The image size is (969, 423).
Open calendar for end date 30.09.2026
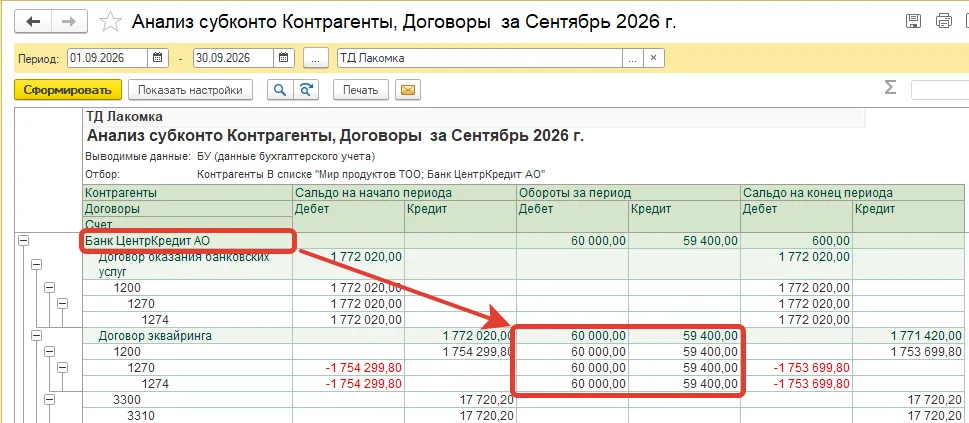point(283,58)
